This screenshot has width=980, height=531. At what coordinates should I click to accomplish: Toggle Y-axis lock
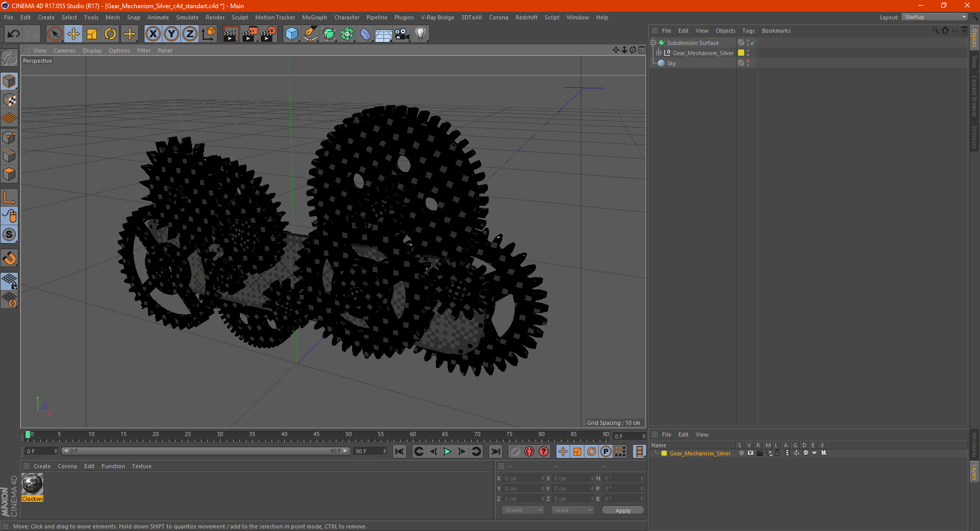(171, 34)
